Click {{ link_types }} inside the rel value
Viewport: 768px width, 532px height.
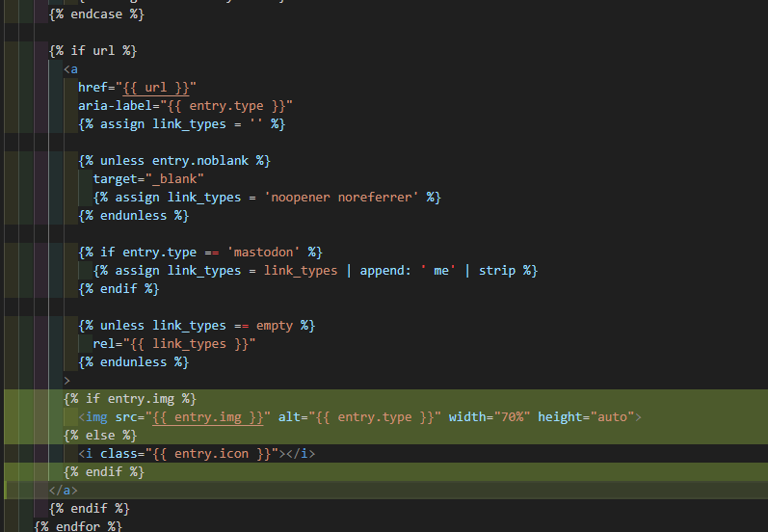click(189, 344)
